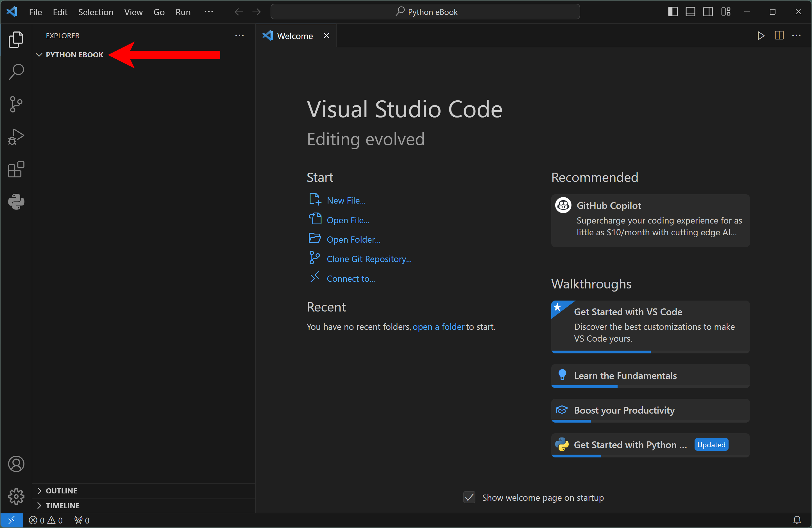Open the Edit menu

60,12
